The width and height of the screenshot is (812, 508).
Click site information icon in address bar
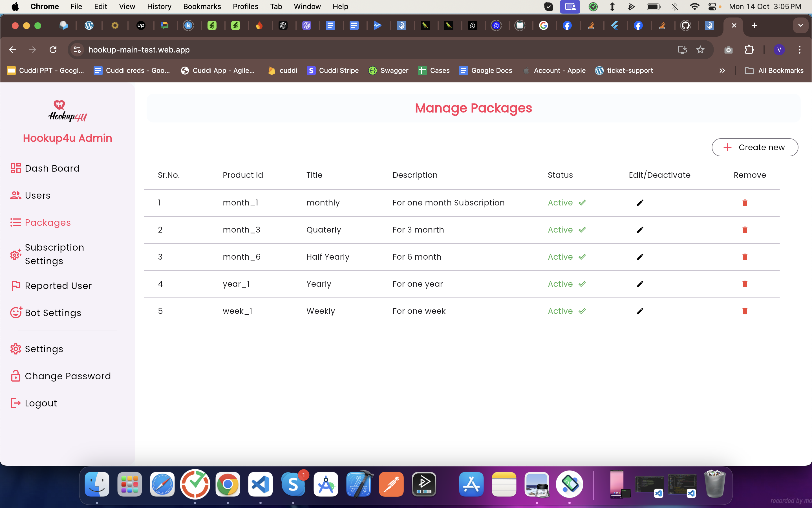77,50
